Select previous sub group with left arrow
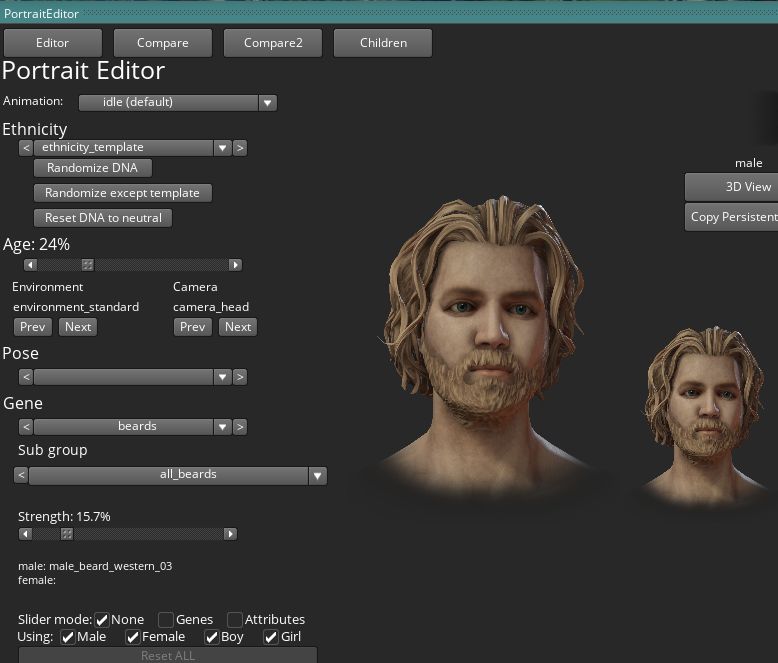778x663 pixels. [x=21, y=475]
